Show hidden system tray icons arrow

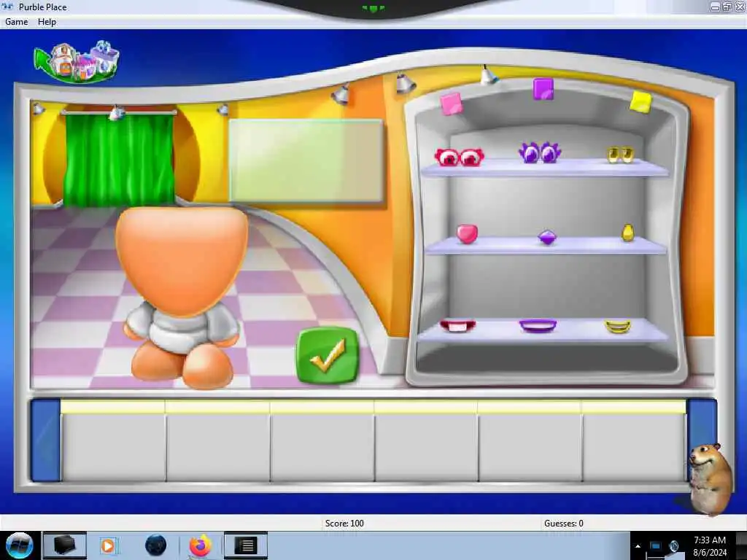coord(638,546)
